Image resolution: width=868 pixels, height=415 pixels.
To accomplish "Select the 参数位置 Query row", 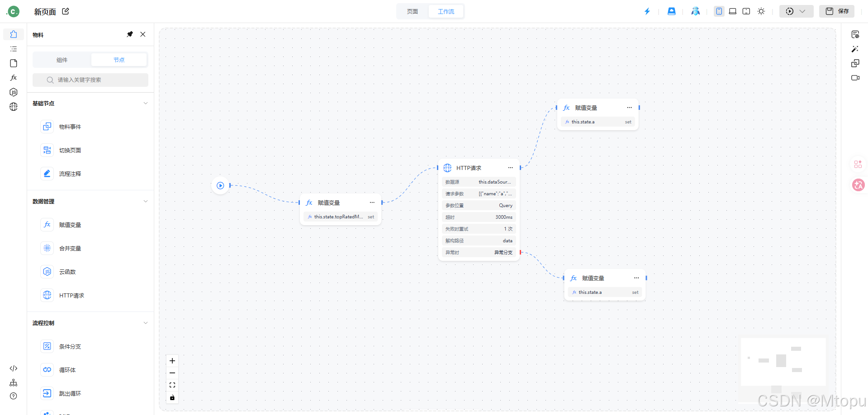I will click(x=479, y=205).
